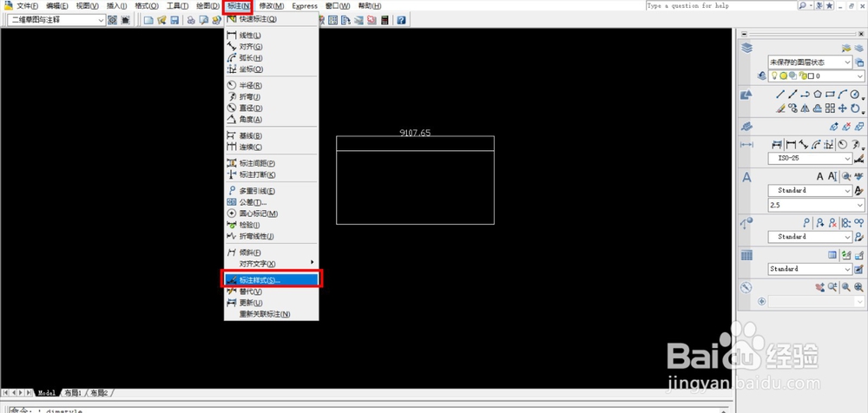Open the layer 0 dropdown list
The height and width of the screenshot is (413, 868).
[x=817, y=76]
